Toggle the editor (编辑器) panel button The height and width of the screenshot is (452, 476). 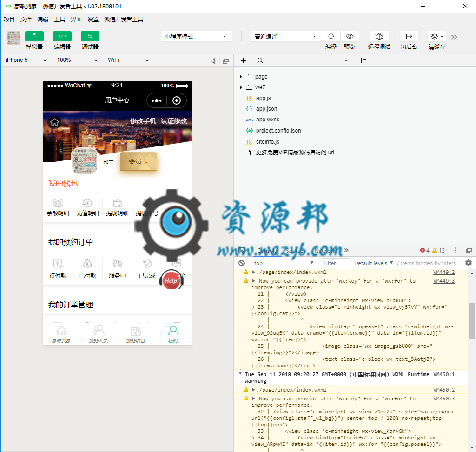coord(62,36)
